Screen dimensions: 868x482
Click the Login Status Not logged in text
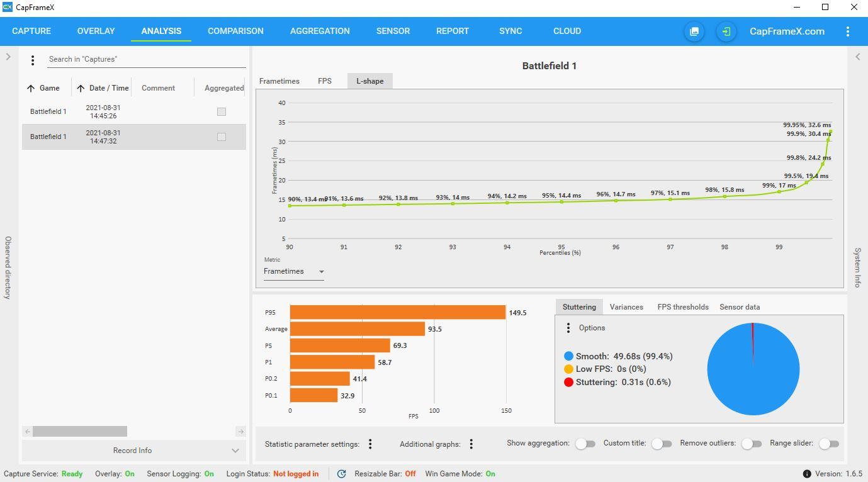point(296,474)
